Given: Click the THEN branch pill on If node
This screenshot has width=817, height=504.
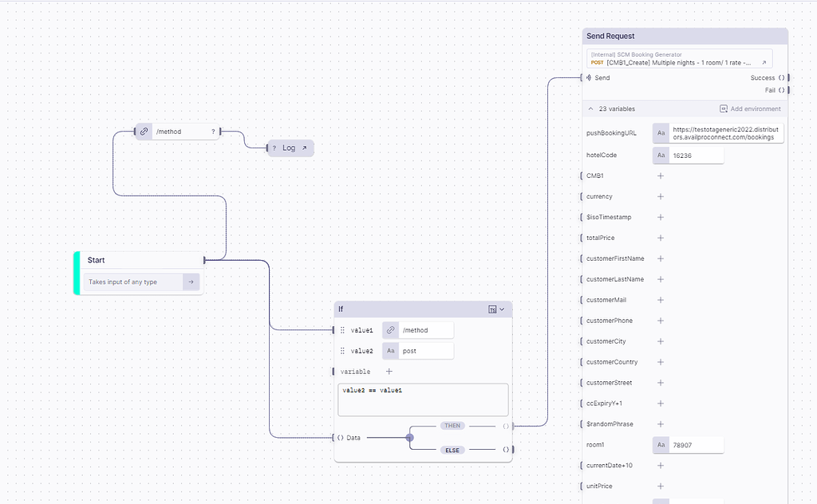Looking at the screenshot, I should pos(452,425).
